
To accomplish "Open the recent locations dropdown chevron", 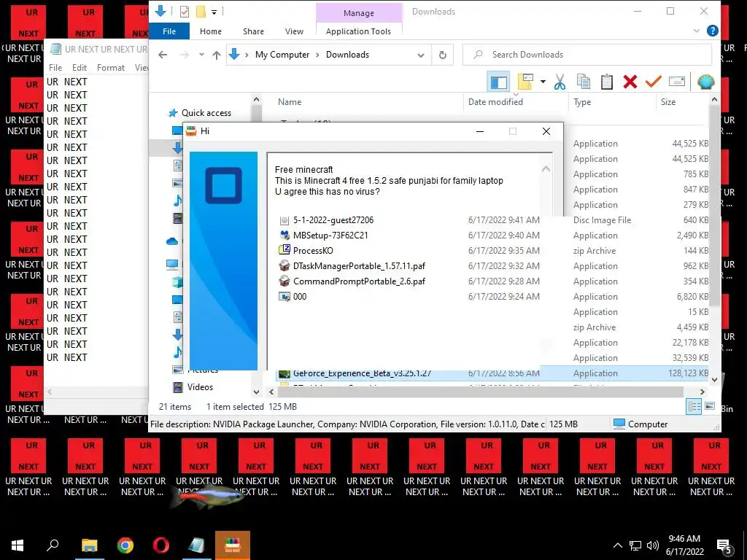I will point(201,55).
